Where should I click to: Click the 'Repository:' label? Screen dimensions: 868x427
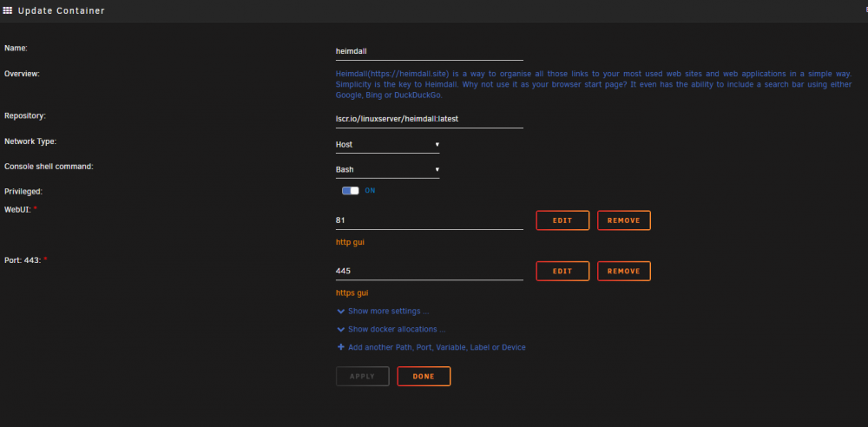coord(25,115)
